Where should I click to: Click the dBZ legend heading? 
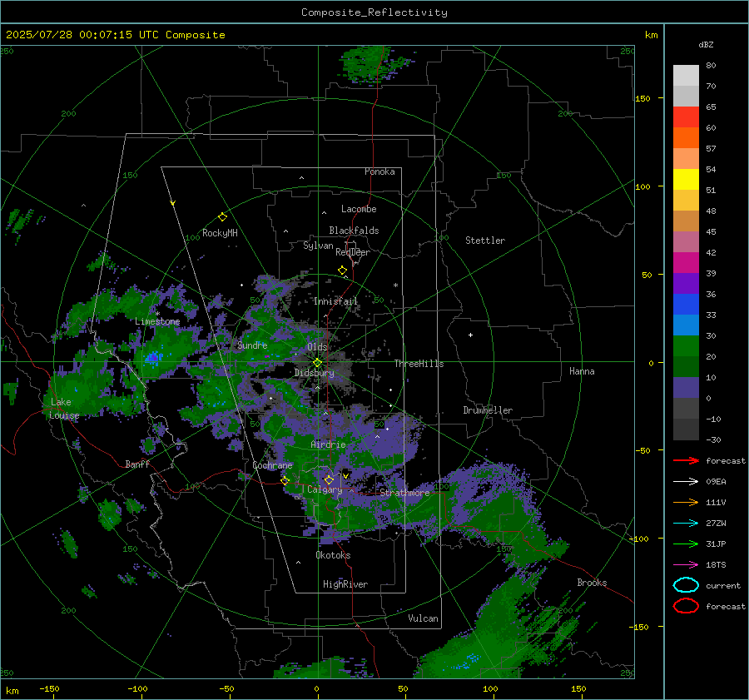tap(706, 44)
